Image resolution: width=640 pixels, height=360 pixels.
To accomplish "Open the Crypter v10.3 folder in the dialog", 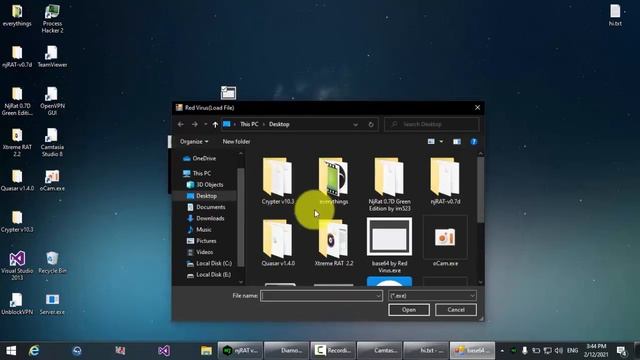I will click(278, 181).
